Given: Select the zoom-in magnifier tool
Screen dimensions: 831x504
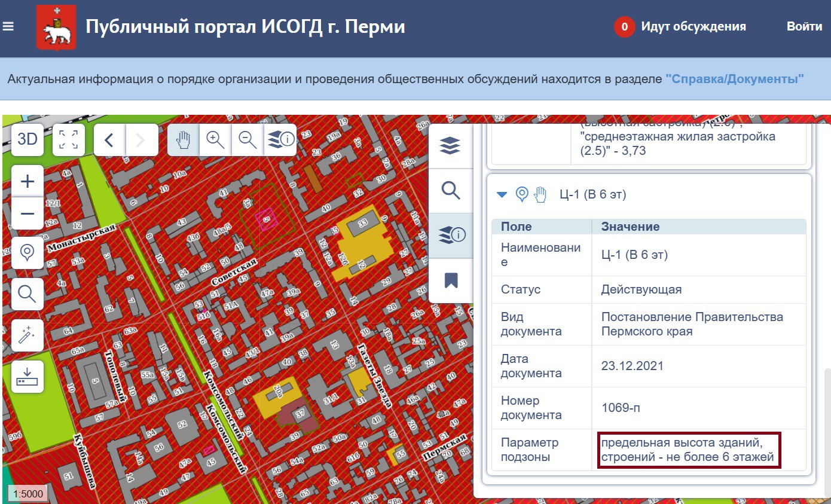Looking at the screenshot, I should [x=215, y=140].
